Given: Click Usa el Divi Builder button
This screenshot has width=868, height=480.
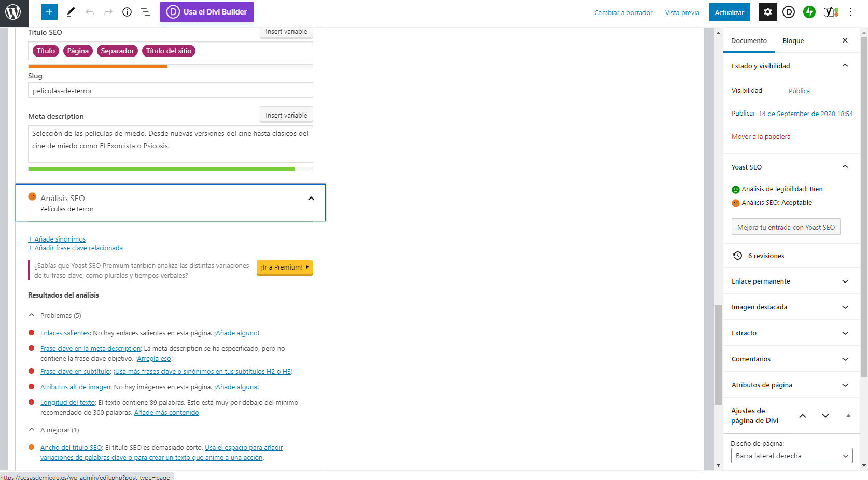Looking at the screenshot, I should pyautogui.click(x=207, y=12).
